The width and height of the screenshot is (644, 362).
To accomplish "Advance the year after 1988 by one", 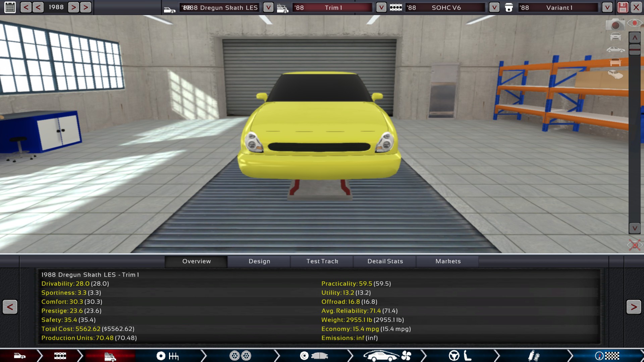I will [x=73, y=7].
